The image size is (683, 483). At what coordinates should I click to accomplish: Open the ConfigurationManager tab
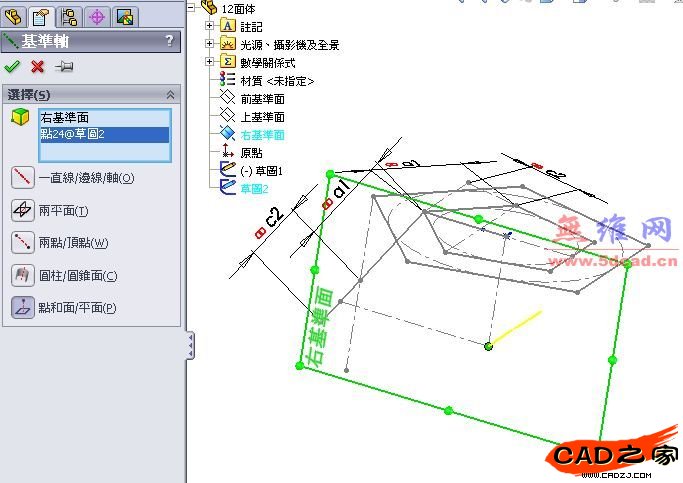69,15
